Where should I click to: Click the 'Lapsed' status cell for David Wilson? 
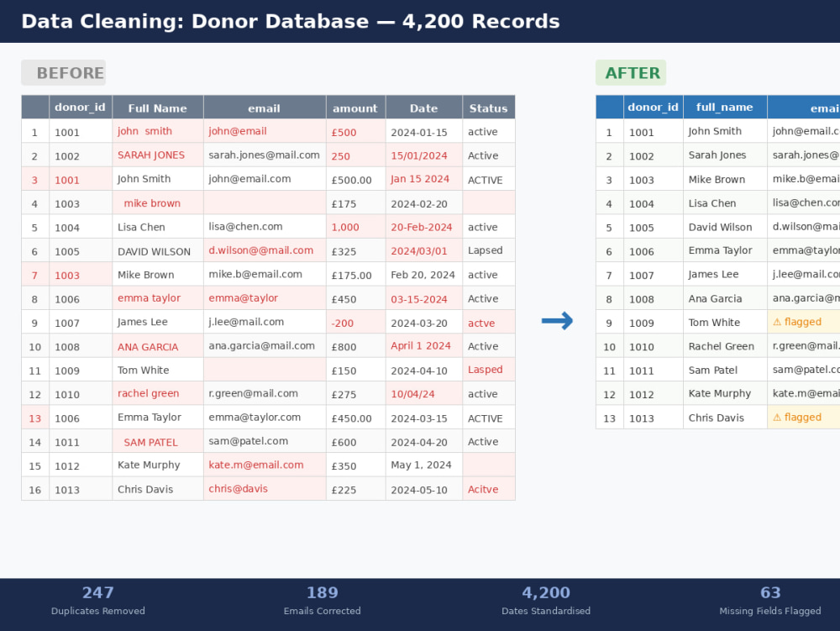coord(489,250)
